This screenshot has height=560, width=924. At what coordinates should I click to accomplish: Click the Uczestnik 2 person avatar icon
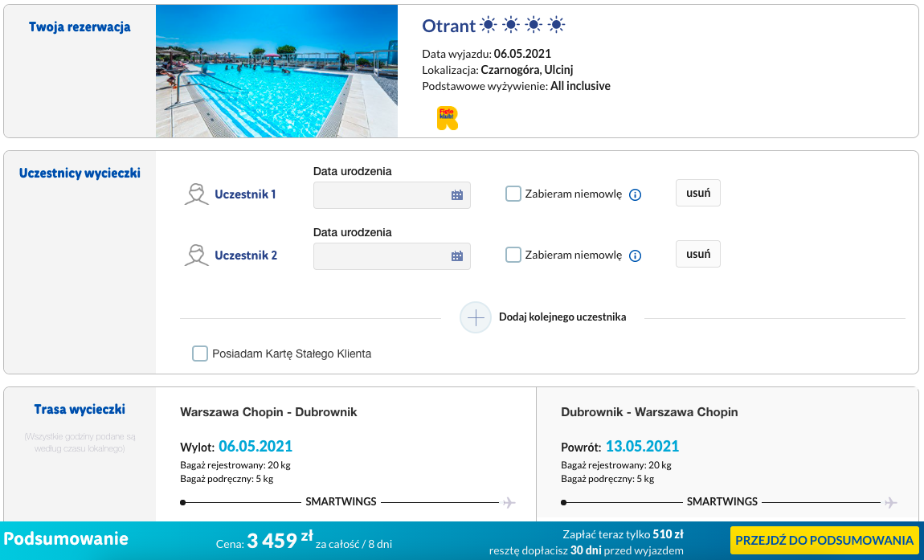(x=196, y=255)
